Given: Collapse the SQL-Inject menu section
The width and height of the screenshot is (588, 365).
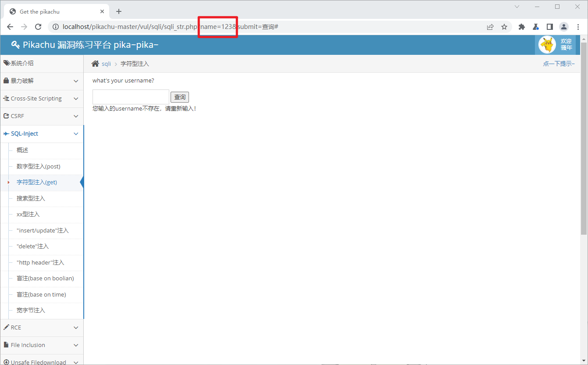Looking at the screenshot, I should point(42,134).
